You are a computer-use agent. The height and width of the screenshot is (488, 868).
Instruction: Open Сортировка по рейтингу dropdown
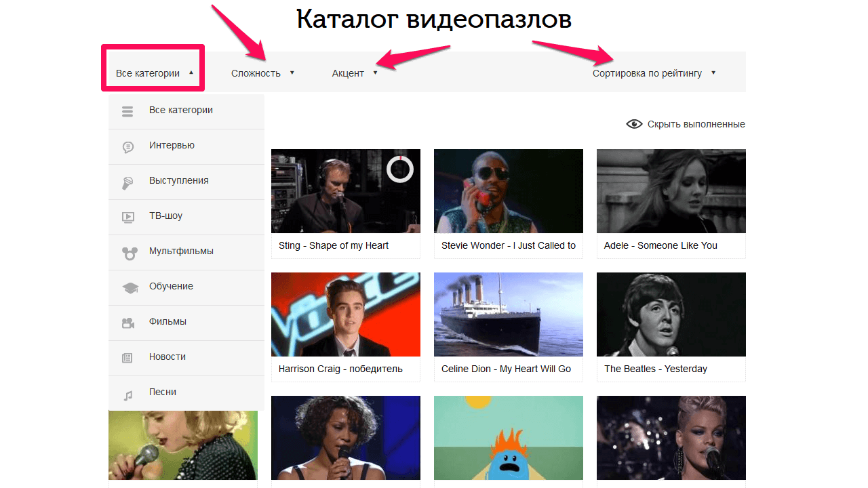coord(654,73)
